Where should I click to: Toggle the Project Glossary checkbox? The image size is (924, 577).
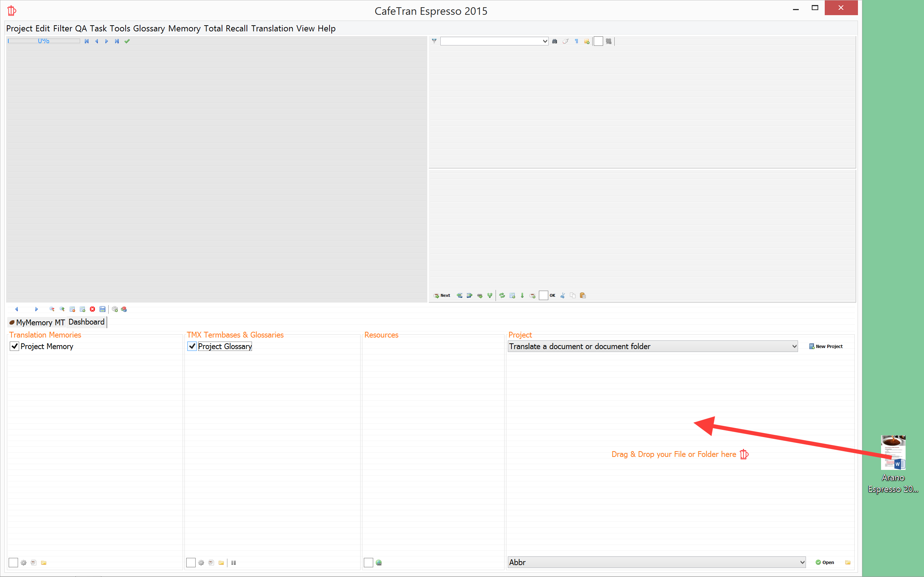coord(192,346)
